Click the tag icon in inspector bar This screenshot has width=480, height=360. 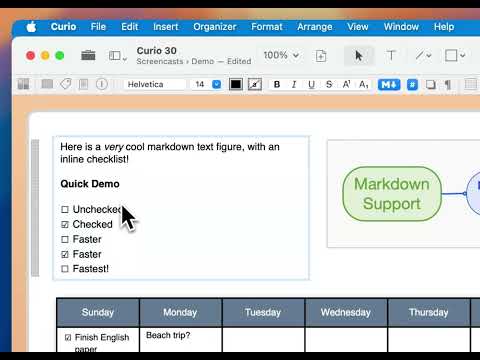pyautogui.click(x=66, y=84)
